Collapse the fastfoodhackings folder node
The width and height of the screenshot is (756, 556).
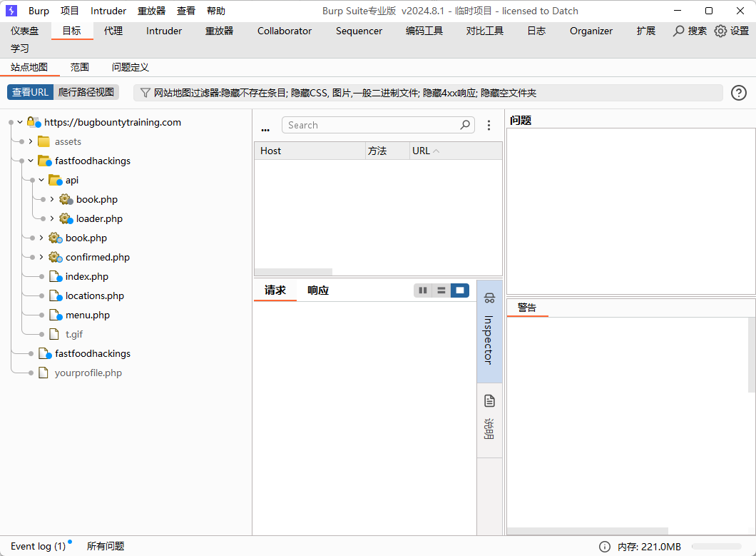pos(31,161)
